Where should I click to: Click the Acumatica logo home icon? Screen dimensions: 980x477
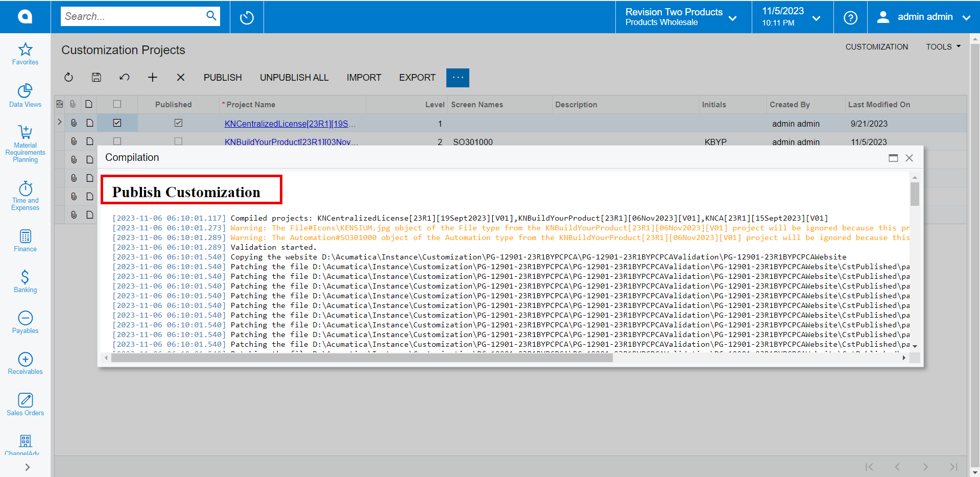(x=25, y=17)
